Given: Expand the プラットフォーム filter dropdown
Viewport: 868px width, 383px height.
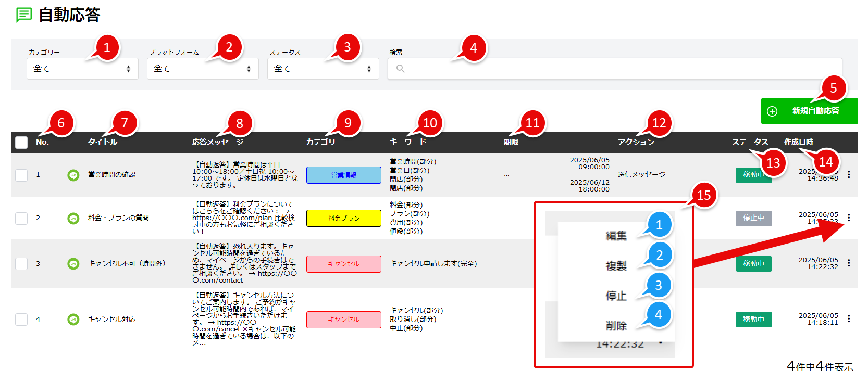Looking at the screenshot, I should point(203,69).
